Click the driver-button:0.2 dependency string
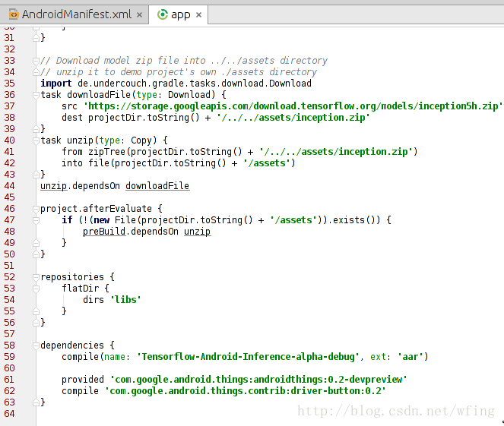The height and width of the screenshot is (426, 504). (246, 391)
